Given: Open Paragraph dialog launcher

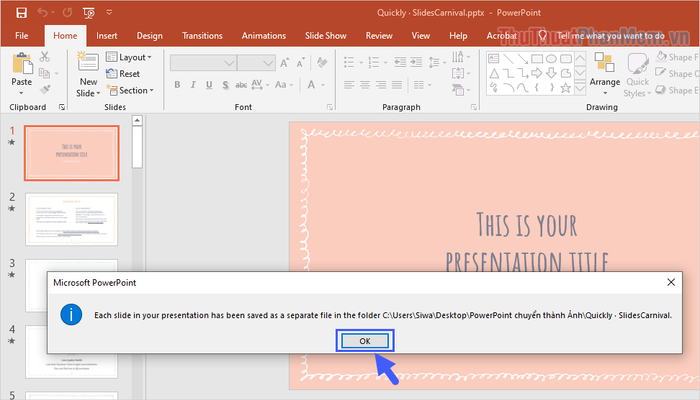Looking at the screenshot, I should [474, 107].
